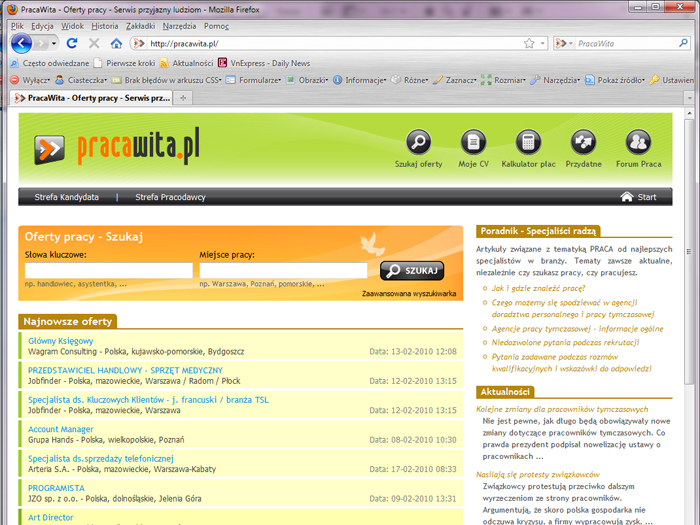This screenshot has height=525, width=700.
Task: Open Zaznacz developer toolbar item
Action: [x=455, y=80]
